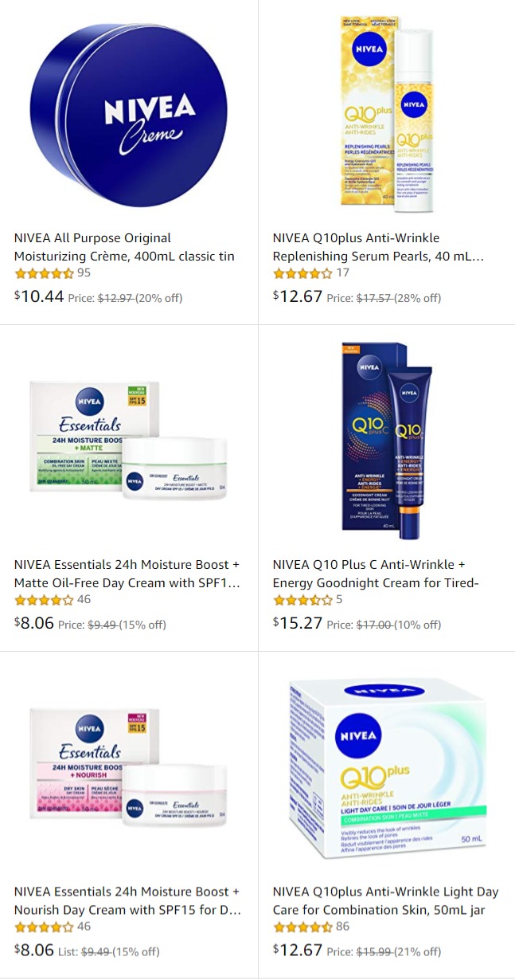View star rating of Light Day Care jar
515x980 pixels.
302,927
